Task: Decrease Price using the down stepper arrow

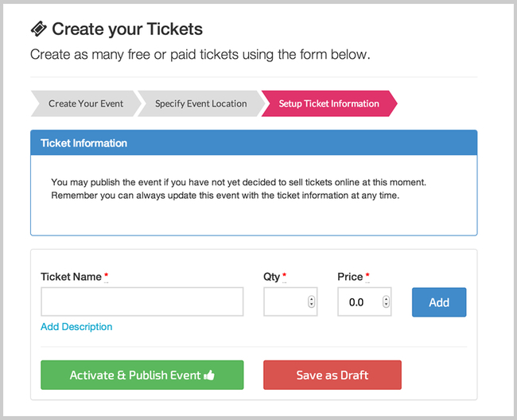Action: click(386, 305)
